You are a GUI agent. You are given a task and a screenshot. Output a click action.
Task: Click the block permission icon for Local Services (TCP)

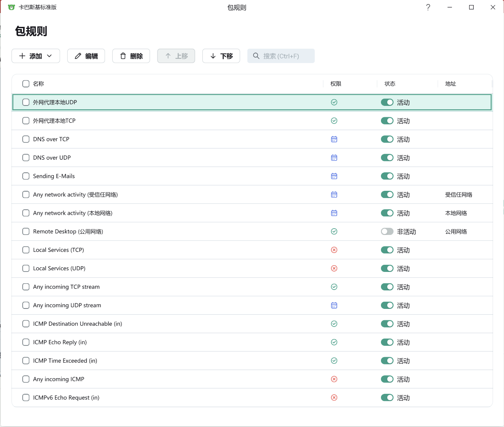point(334,250)
